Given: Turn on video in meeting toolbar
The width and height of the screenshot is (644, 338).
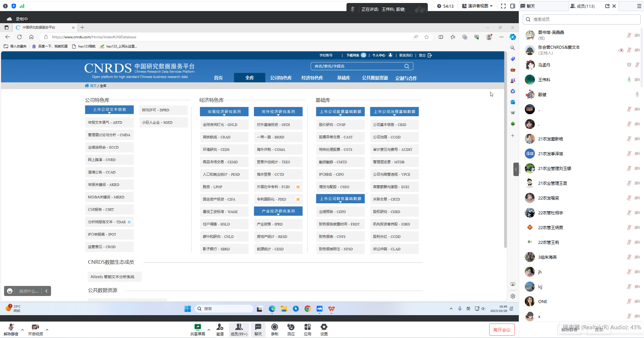Looking at the screenshot, I should (x=35, y=330).
